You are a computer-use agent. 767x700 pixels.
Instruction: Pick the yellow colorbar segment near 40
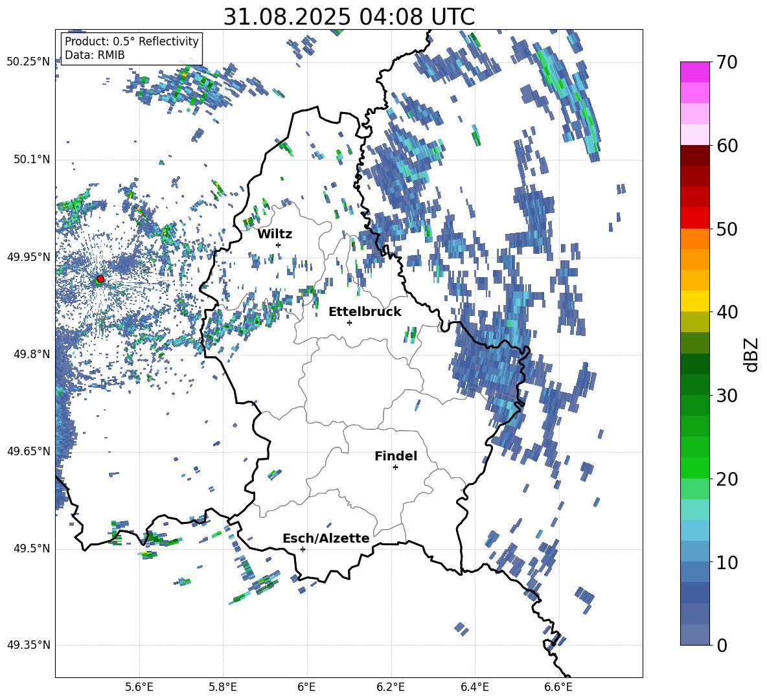click(695, 302)
